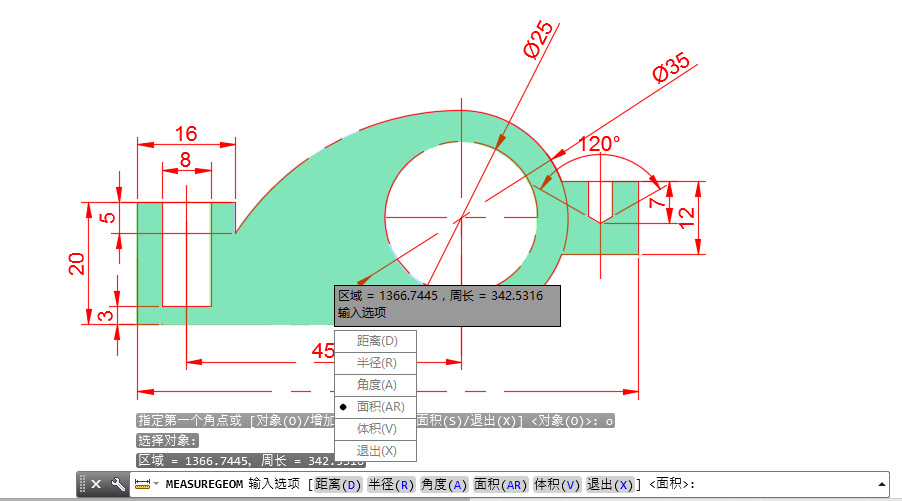Choose 半径(R) in the popup menu

(376, 363)
